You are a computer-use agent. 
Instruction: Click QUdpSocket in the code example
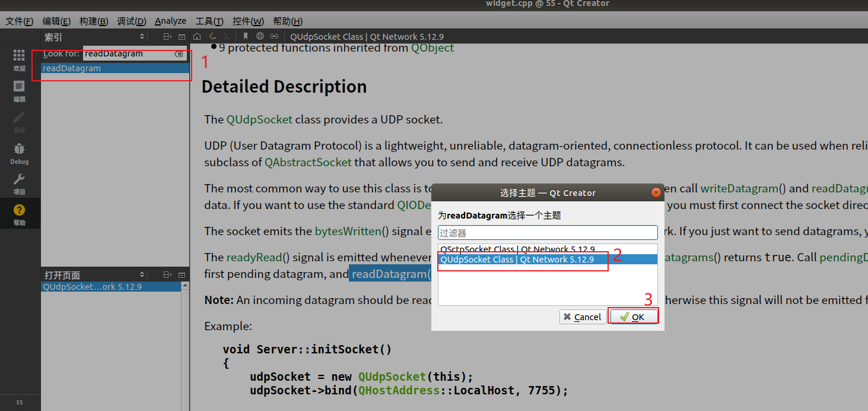tap(392, 377)
